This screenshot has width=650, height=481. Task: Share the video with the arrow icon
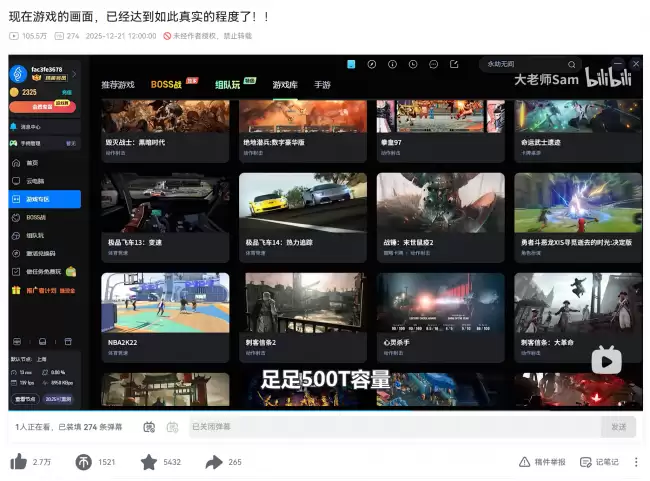click(214, 462)
